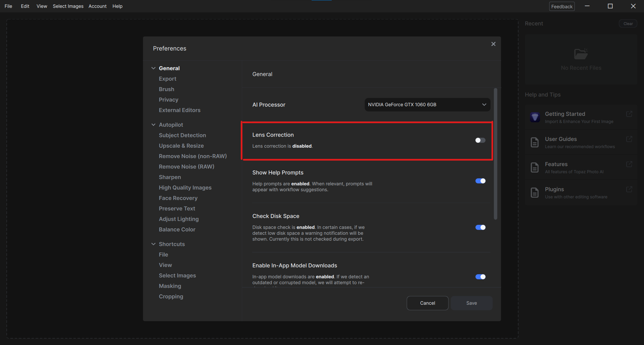Click the Plugins page icon
The height and width of the screenshot is (345, 644).
tap(535, 192)
